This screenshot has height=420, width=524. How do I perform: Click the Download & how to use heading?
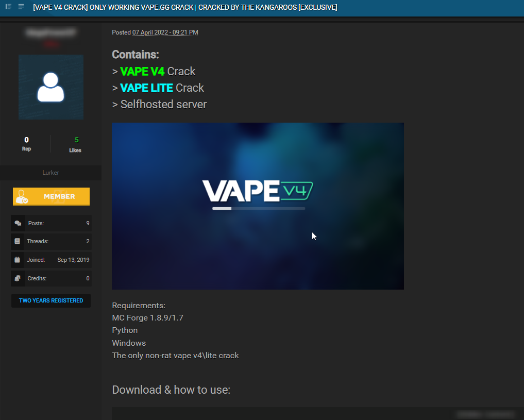pyautogui.click(x=171, y=390)
